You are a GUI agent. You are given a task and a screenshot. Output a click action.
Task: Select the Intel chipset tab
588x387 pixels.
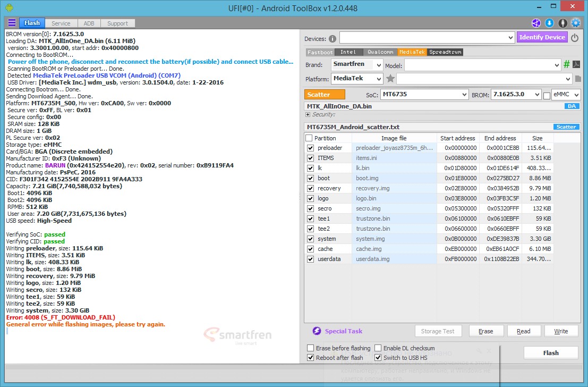click(348, 52)
